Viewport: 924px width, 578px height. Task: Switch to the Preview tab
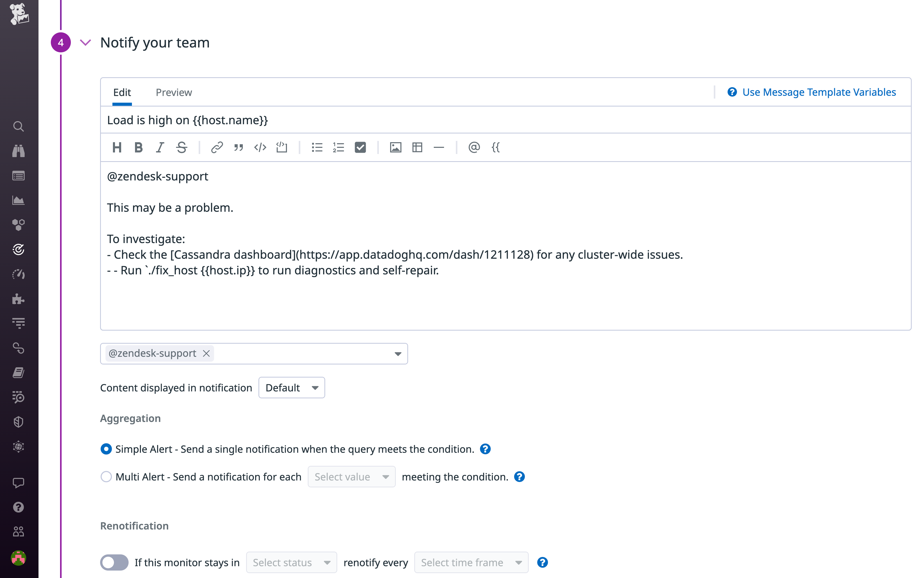click(174, 92)
